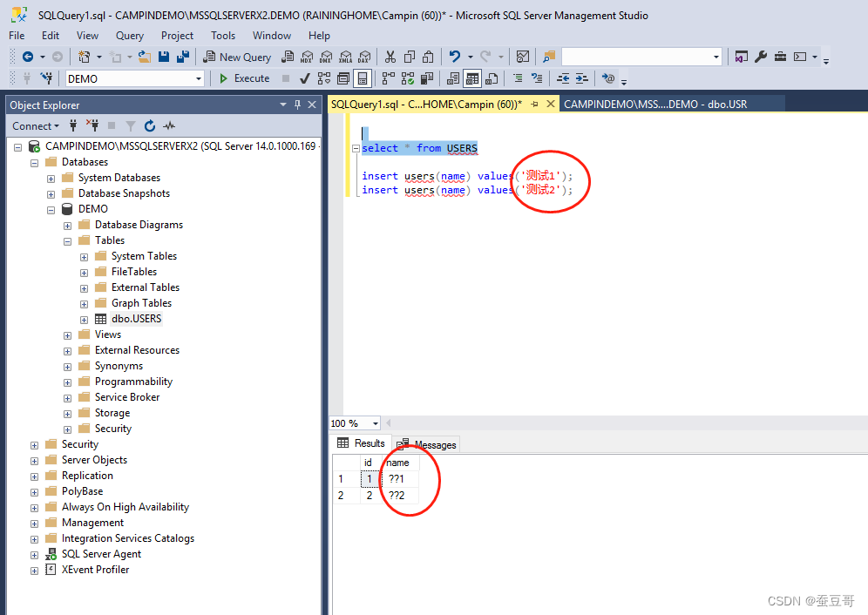Screen dimensions: 868x615
Task: Open the Project menu
Action: (x=177, y=36)
